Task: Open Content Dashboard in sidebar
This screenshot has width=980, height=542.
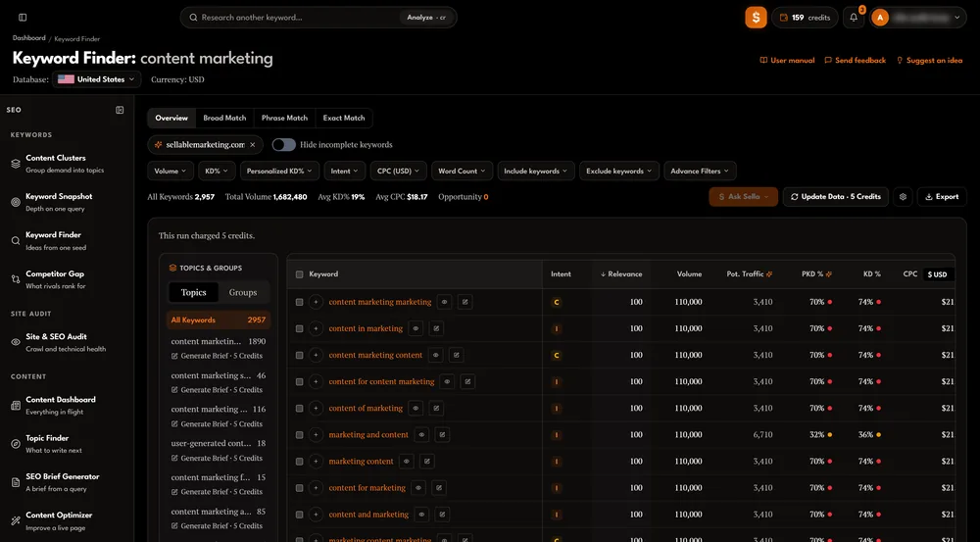Action: 66,405
